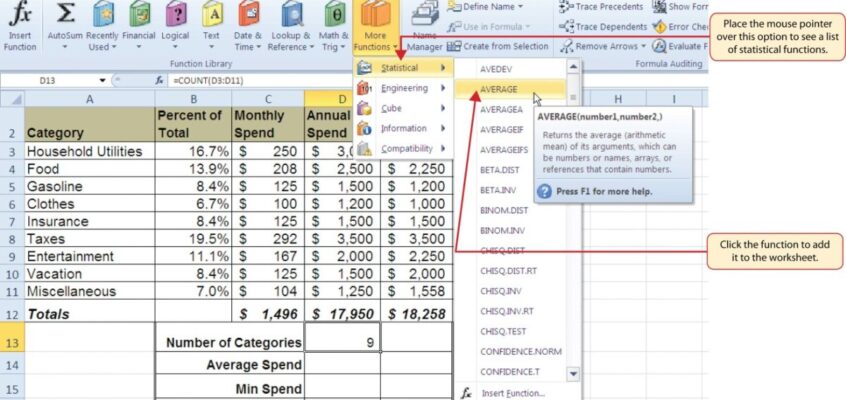The height and width of the screenshot is (400, 846).
Task: Select column H header
Action: click(618, 98)
